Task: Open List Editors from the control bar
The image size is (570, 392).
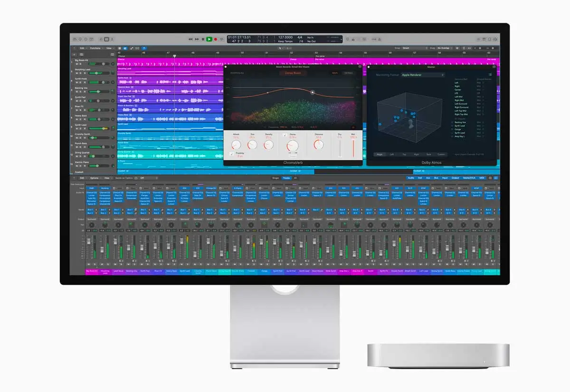Action: (479, 39)
